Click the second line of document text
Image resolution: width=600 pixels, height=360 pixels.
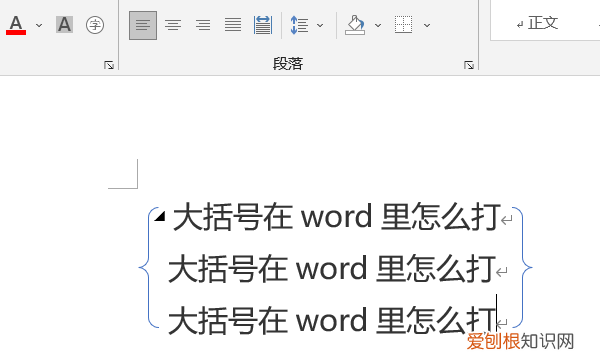[x=332, y=269]
